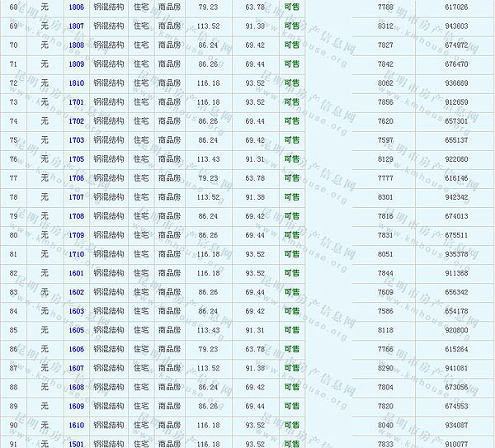
Task: Open room number 1807 link
Action: [x=76, y=26]
